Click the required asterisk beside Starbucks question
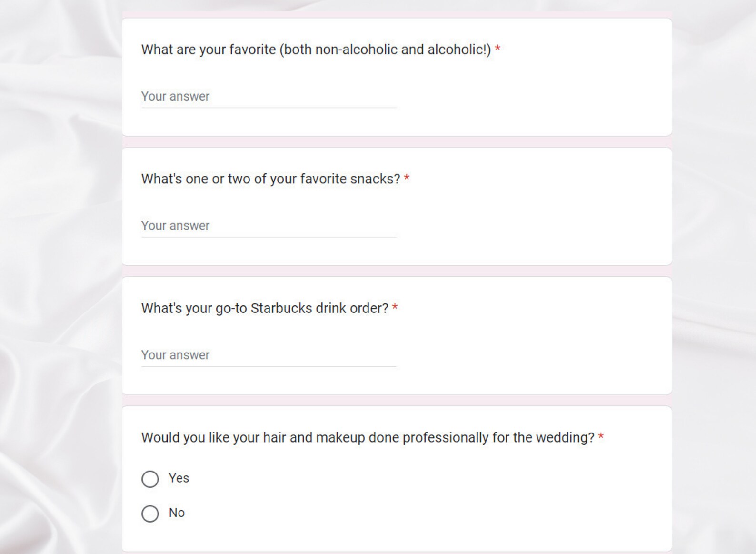Screen dimensions: 756x554 tap(395, 307)
